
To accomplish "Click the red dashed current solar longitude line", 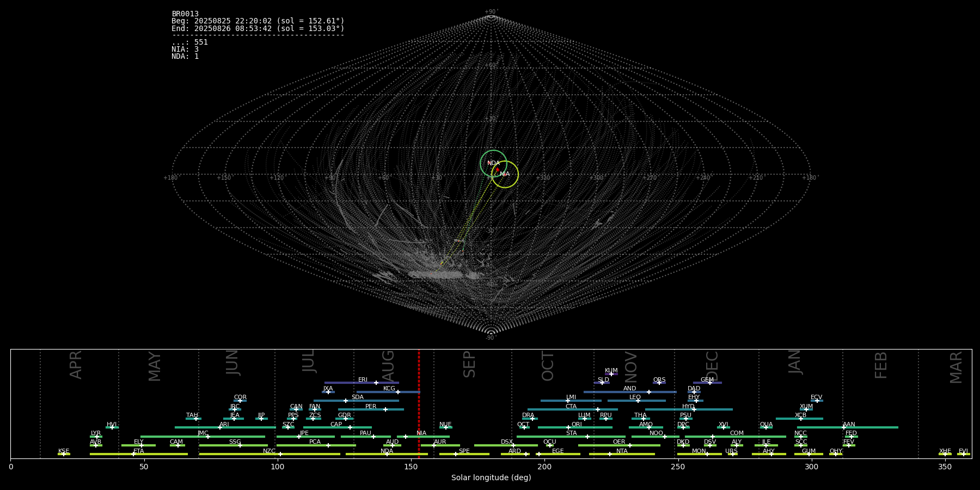I will 419,404.
